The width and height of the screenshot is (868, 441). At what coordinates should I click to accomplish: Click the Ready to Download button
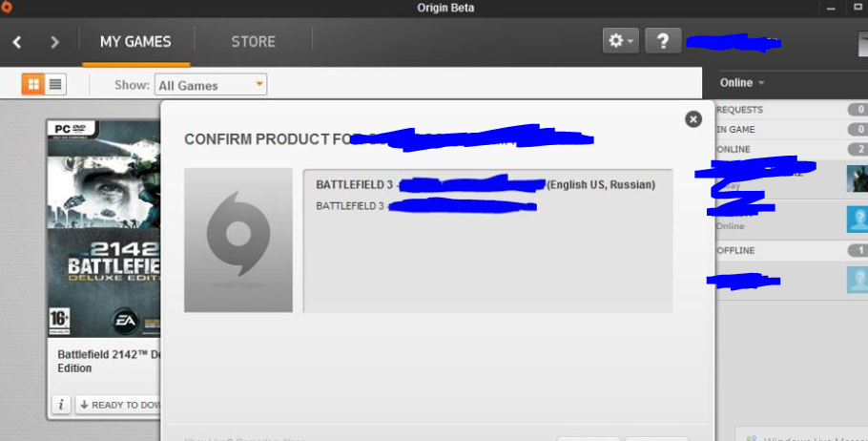(x=118, y=405)
